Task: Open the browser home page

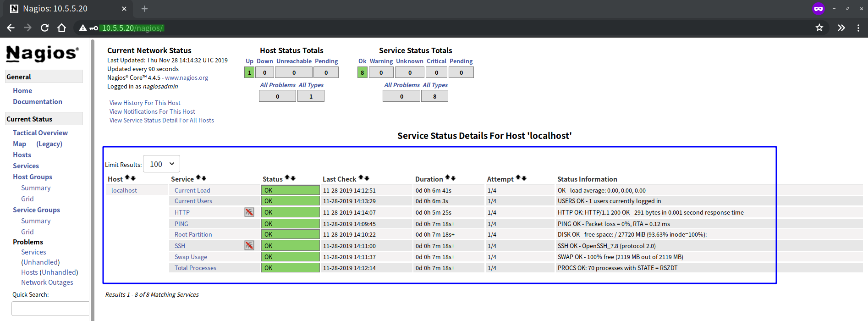Action: point(61,28)
